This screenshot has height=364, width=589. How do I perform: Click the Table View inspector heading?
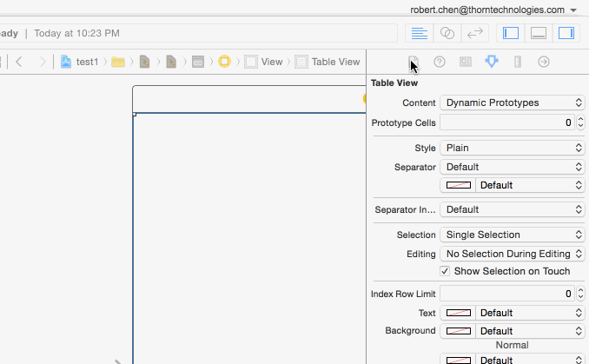[394, 83]
